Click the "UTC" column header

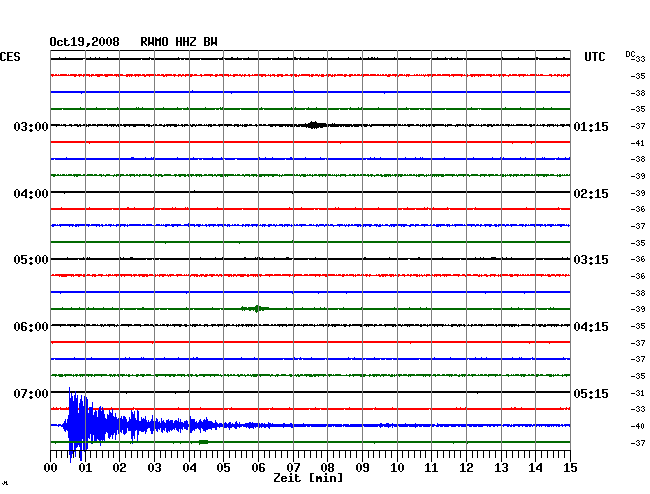point(594,57)
